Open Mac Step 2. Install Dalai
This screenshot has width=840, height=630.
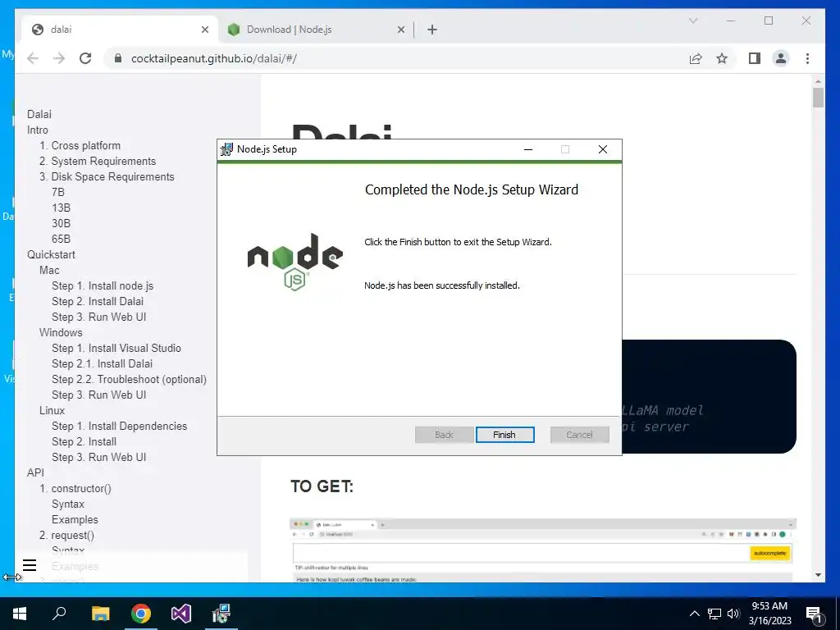click(x=98, y=301)
